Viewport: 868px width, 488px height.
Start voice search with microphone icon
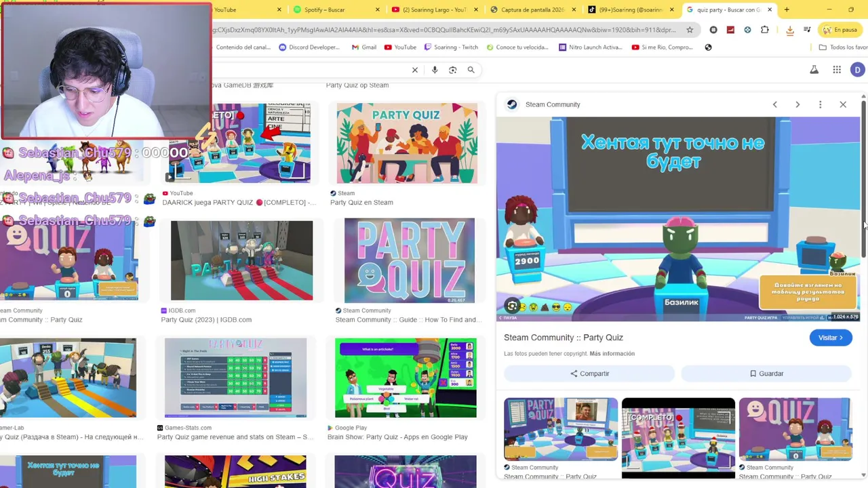coord(435,70)
